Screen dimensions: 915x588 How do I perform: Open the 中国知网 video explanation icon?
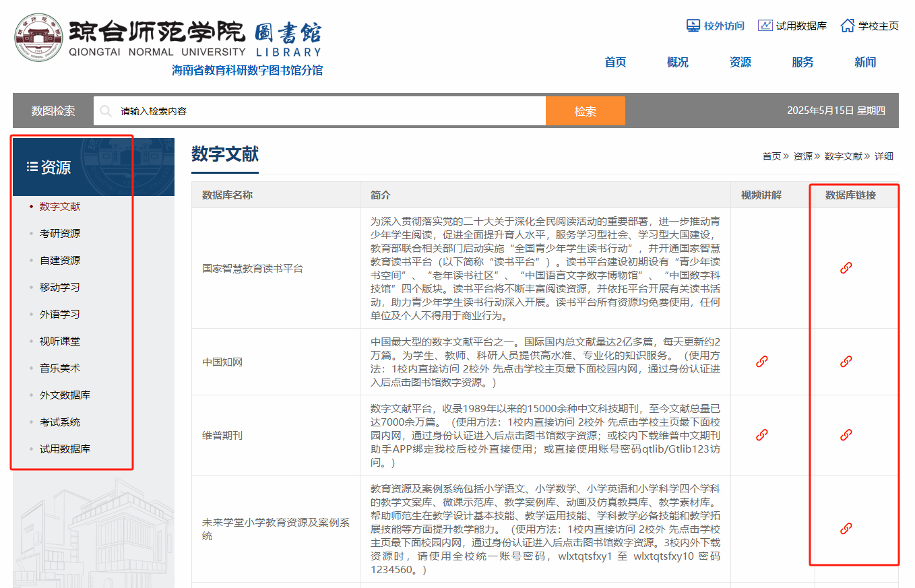pos(762,362)
